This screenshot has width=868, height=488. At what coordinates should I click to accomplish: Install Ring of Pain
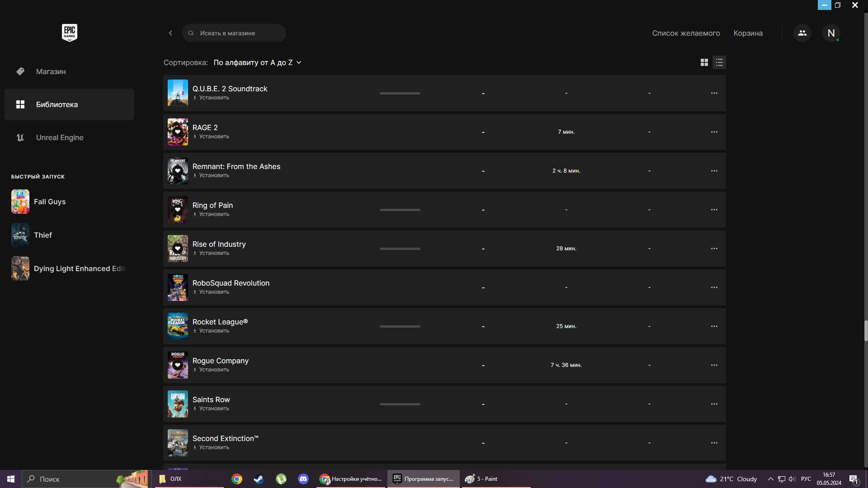coord(211,214)
